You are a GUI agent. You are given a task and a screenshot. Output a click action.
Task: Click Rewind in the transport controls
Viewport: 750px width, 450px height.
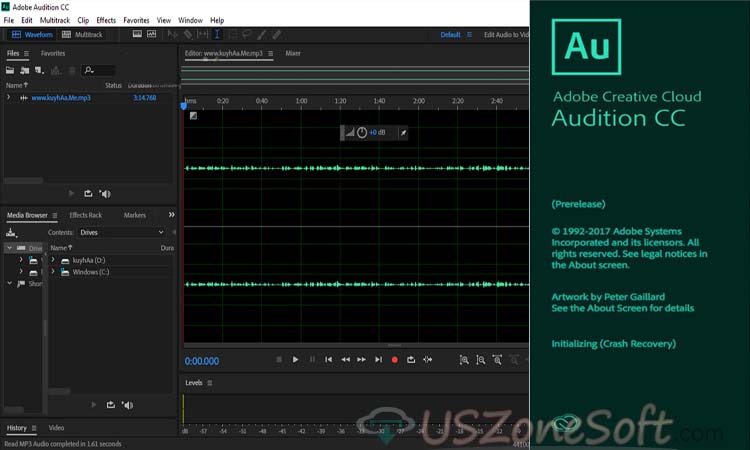click(345, 360)
